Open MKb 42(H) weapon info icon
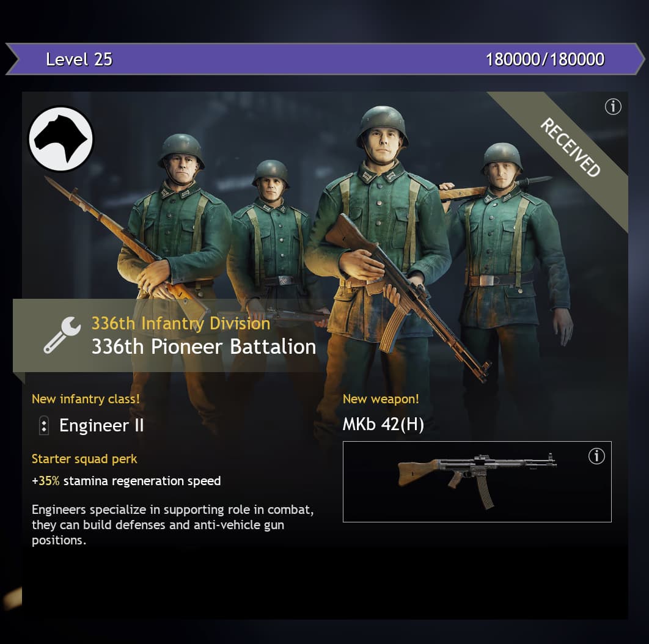The height and width of the screenshot is (644, 649). pos(596,456)
